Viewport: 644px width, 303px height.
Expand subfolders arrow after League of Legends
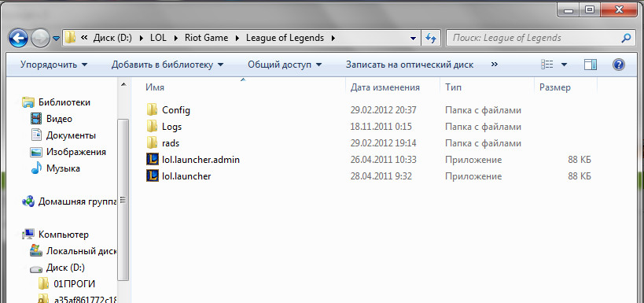click(333, 39)
